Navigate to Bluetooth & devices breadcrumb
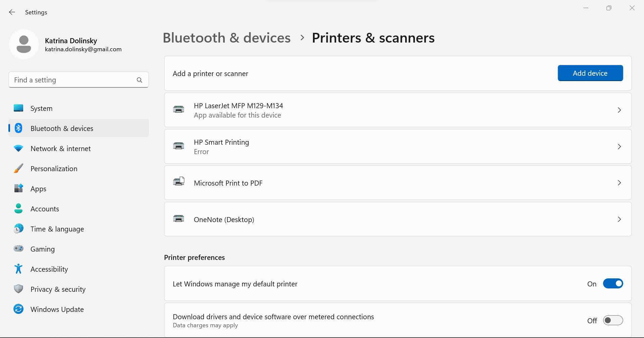Image resolution: width=644 pixels, height=338 pixels. click(227, 38)
